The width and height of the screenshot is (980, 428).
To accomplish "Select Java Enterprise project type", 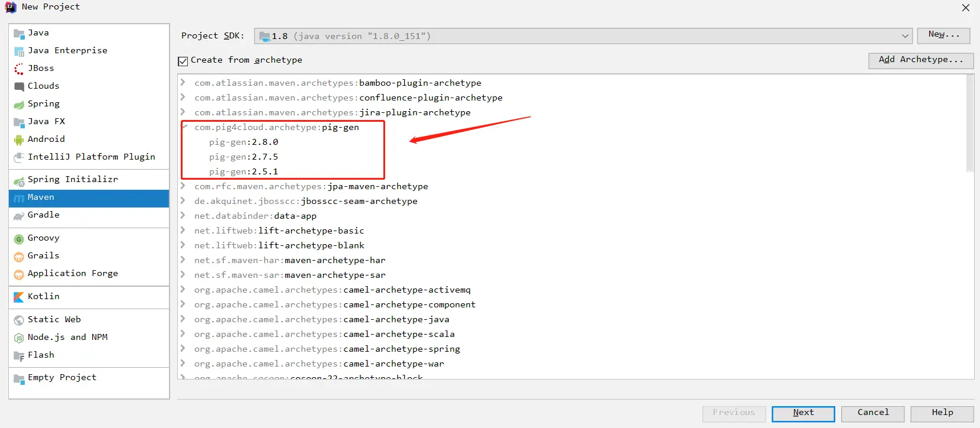I will 89,51.
